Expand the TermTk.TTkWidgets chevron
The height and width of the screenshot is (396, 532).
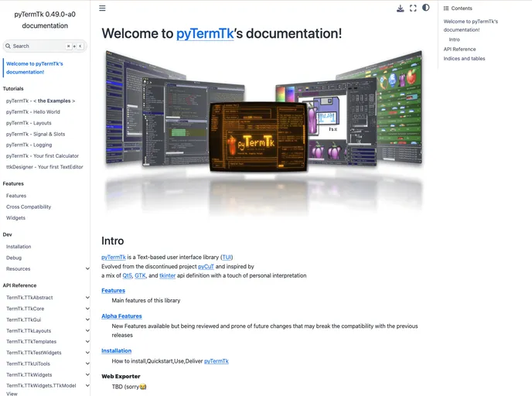pos(87,374)
